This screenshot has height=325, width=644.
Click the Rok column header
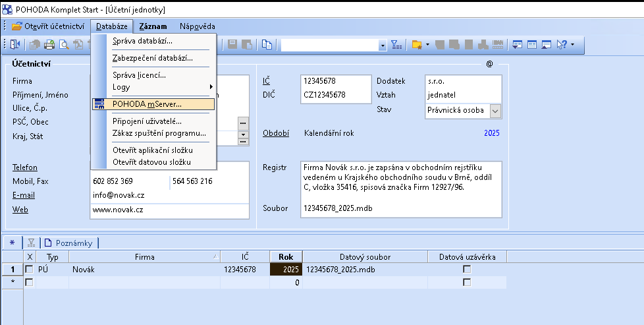[x=286, y=256]
